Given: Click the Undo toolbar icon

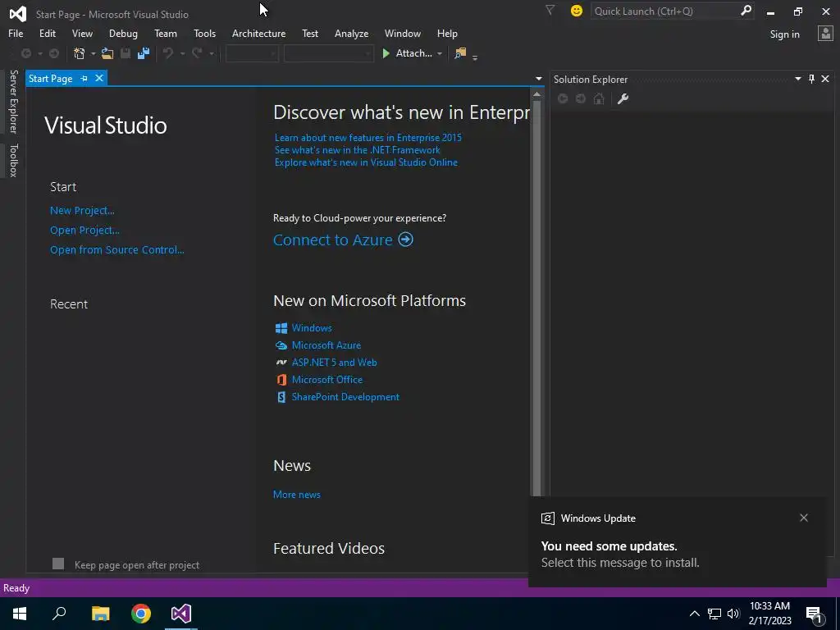Looking at the screenshot, I should click(x=168, y=53).
